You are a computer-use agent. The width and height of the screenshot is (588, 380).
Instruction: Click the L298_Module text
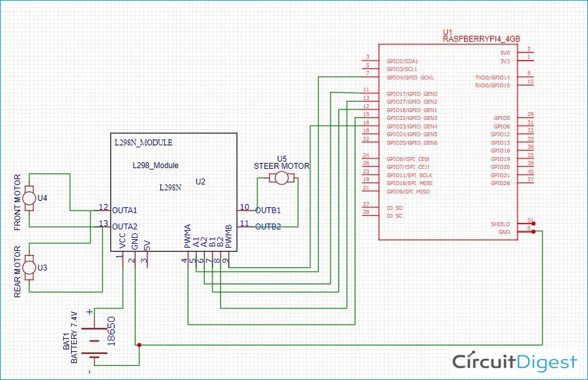coord(156,166)
